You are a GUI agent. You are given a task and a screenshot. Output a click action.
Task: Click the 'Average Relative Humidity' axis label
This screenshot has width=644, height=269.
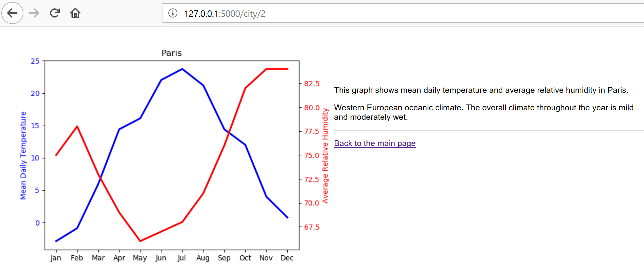[x=325, y=156]
